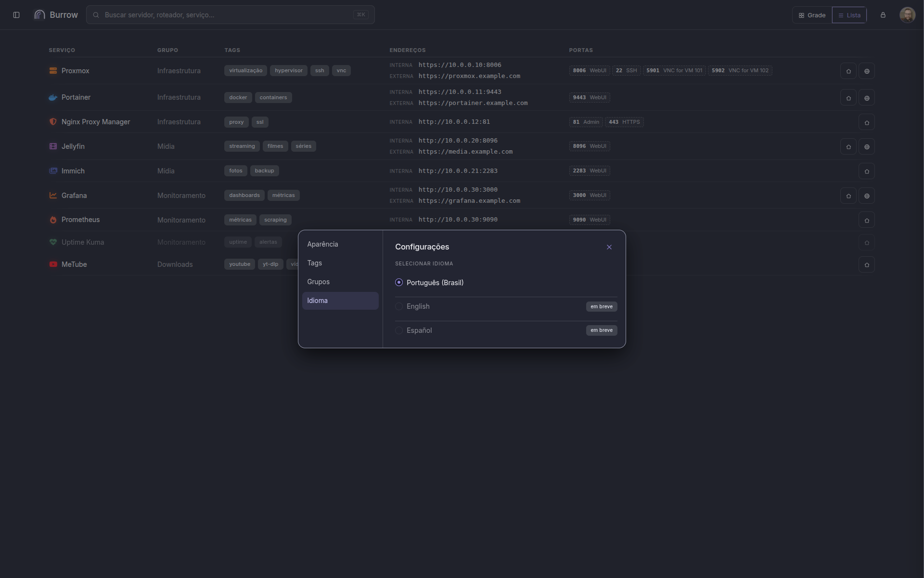Open Portainer internal link home icon
The image size is (924, 578).
pos(848,98)
